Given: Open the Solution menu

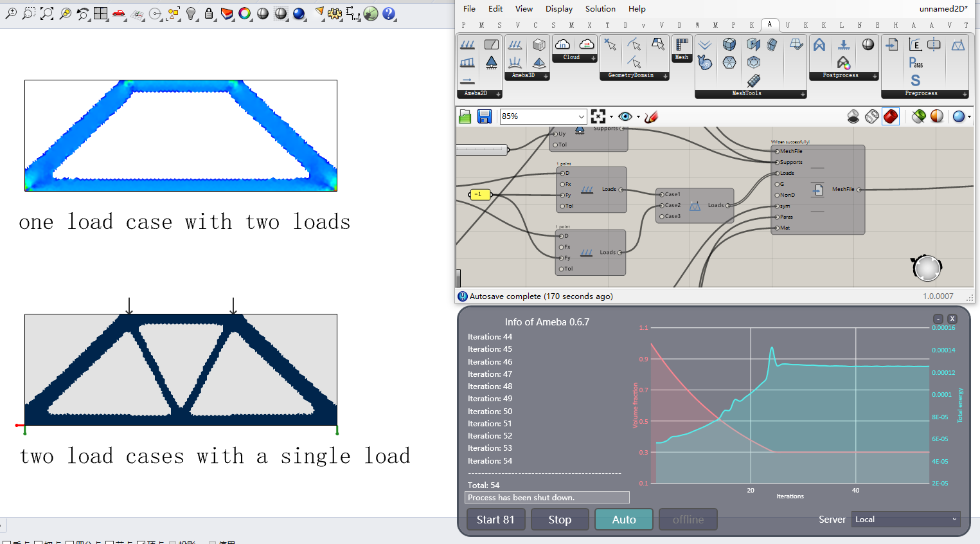Looking at the screenshot, I should [600, 9].
